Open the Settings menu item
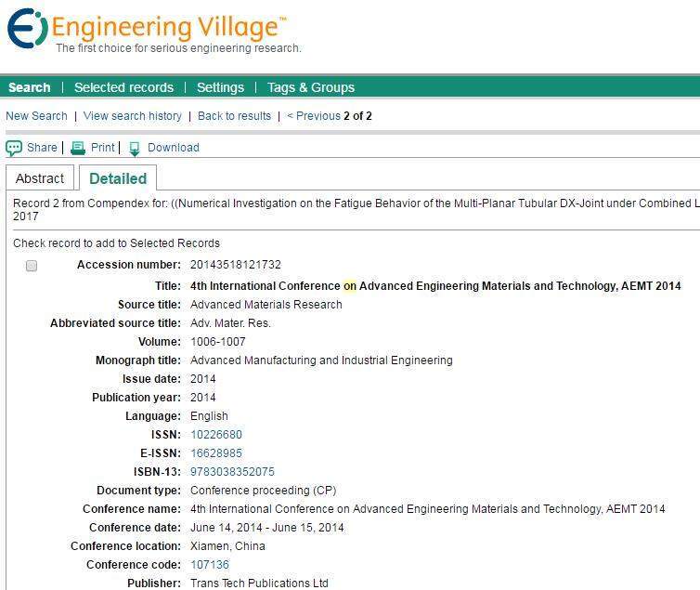Image resolution: width=700 pixels, height=590 pixels. pos(221,87)
